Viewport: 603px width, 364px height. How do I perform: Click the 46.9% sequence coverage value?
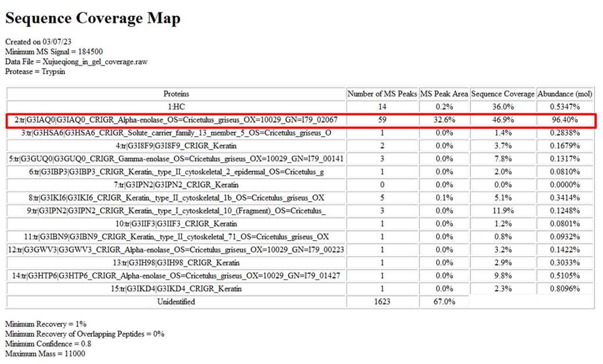click(502, 120)
